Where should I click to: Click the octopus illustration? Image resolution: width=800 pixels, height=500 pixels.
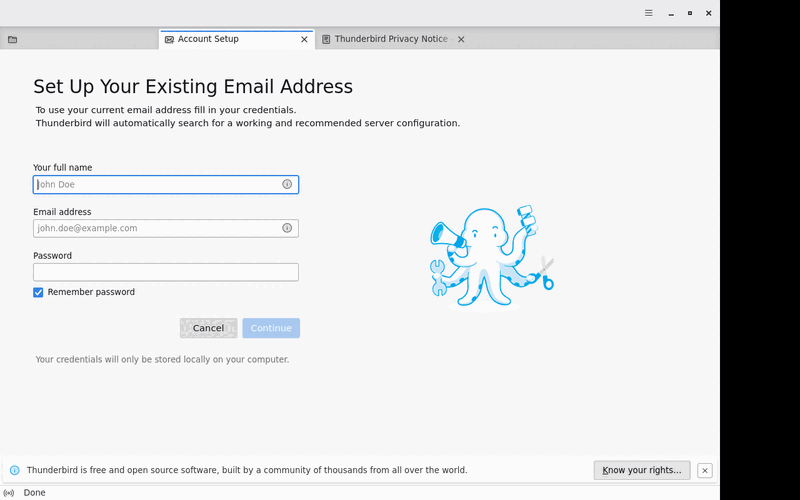point(491,257)
